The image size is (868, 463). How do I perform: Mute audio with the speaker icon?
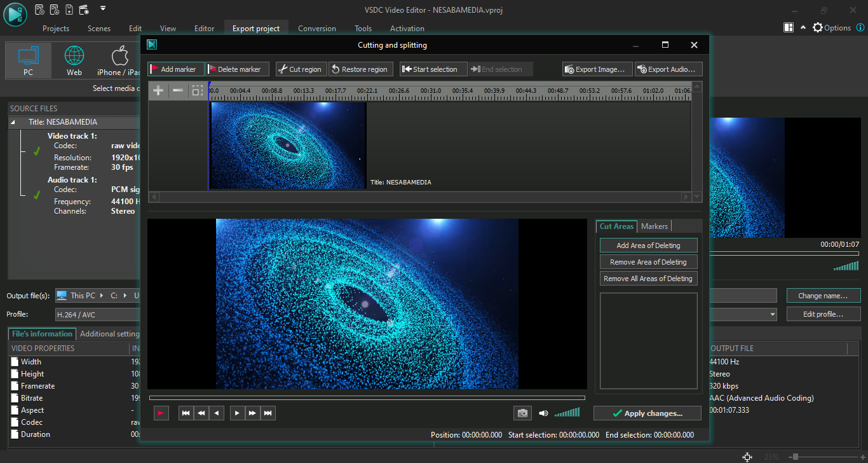point(543,413)
